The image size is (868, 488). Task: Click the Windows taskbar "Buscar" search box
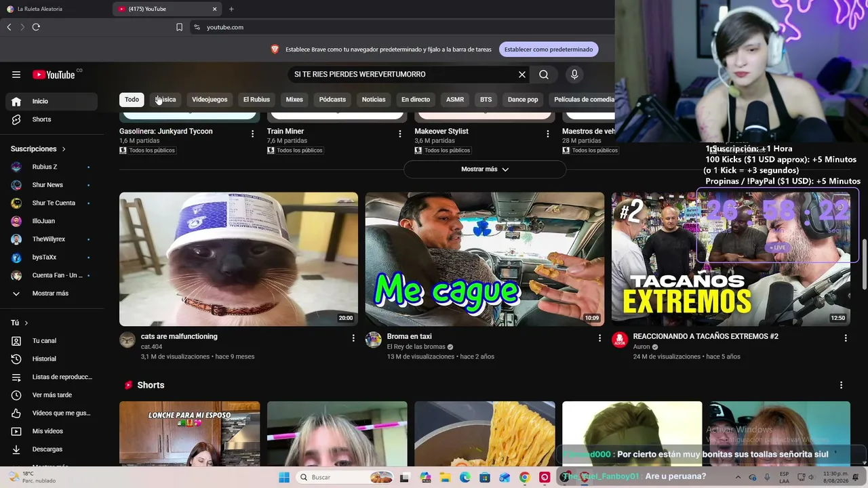tap(346, 477)
